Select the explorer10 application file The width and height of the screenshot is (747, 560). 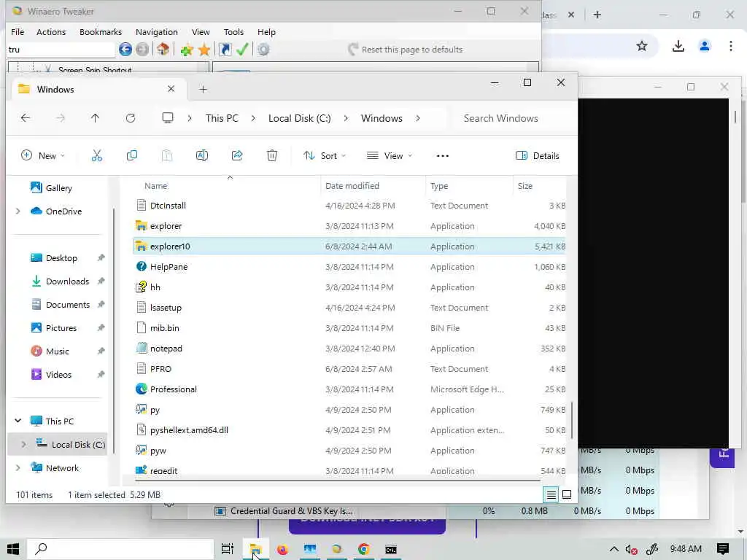click(x=349, y=246)
